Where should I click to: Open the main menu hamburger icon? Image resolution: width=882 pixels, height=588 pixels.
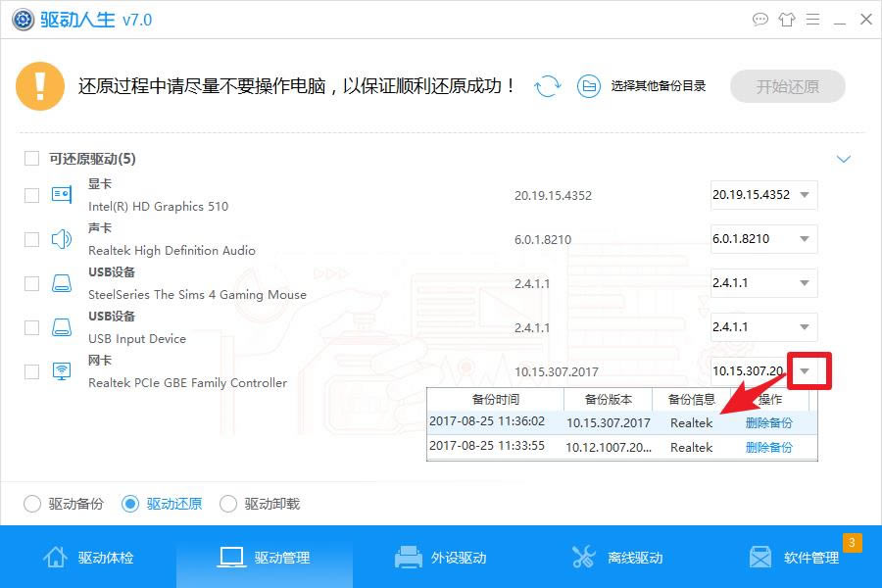(812, 20)
